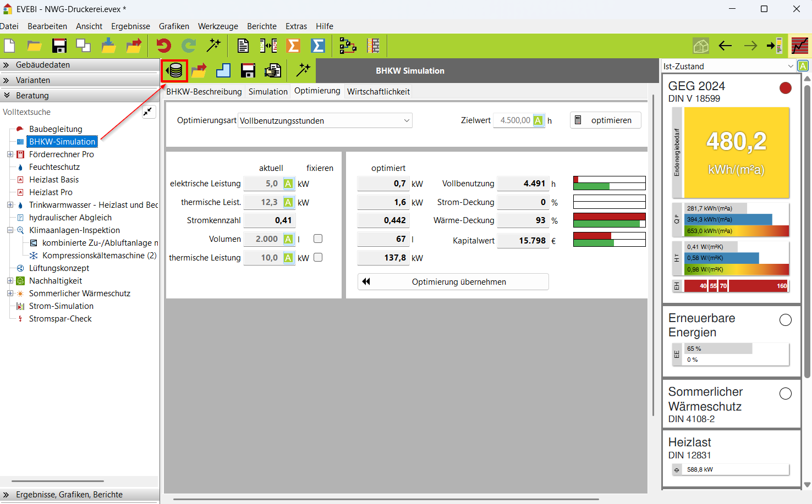Tick the fixieren checkbox for thermische Leistung

point(318,257)
